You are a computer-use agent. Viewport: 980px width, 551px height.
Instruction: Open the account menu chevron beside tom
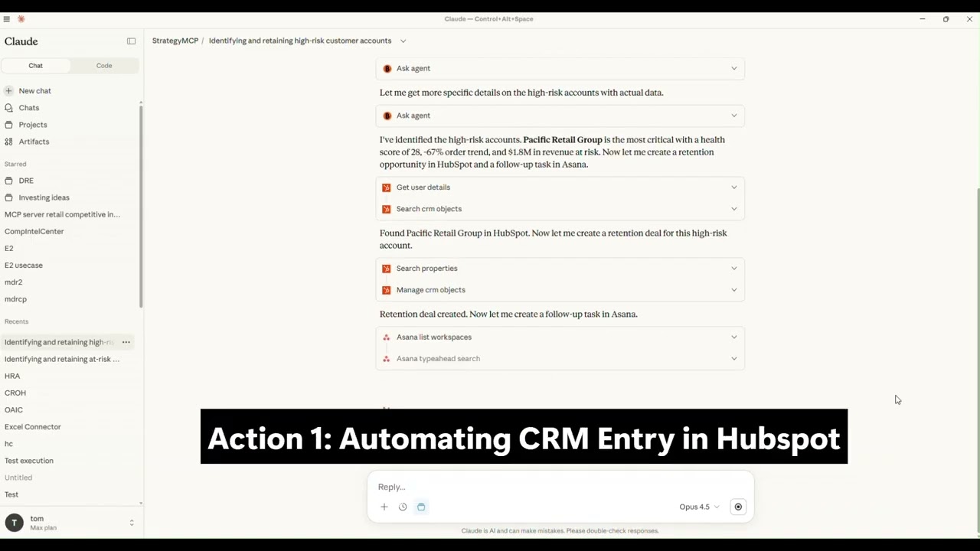[131, 523]
